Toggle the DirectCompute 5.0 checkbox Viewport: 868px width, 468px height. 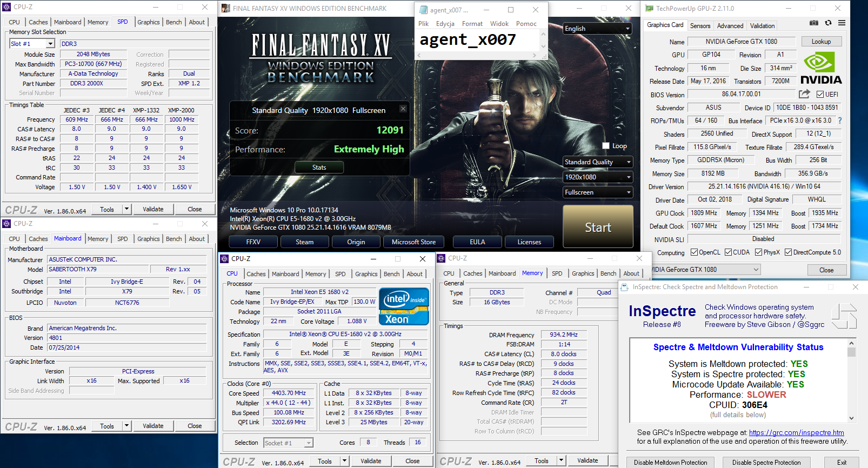789,252
